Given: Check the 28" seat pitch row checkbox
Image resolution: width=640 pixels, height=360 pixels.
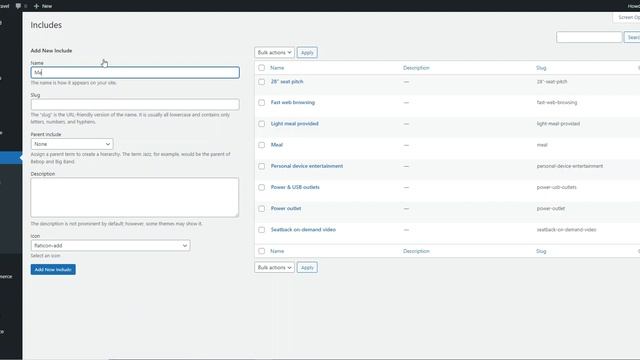Looking at the screenshot, I should pyautogui.click(x=262, y=82).
